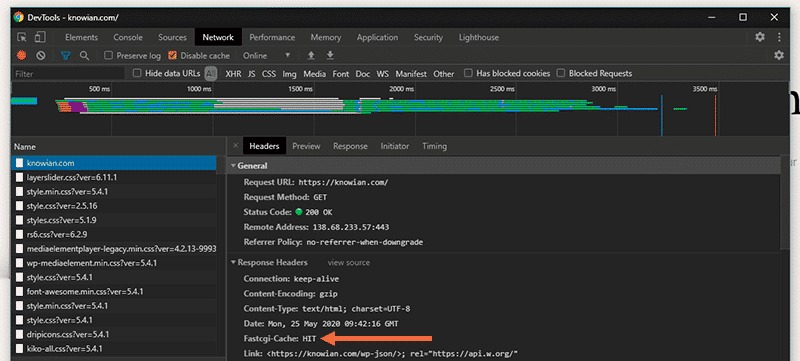Collapse the General section
Viewport: 800px width, 361px height.
pyautogui.click(x=233, y=166)
